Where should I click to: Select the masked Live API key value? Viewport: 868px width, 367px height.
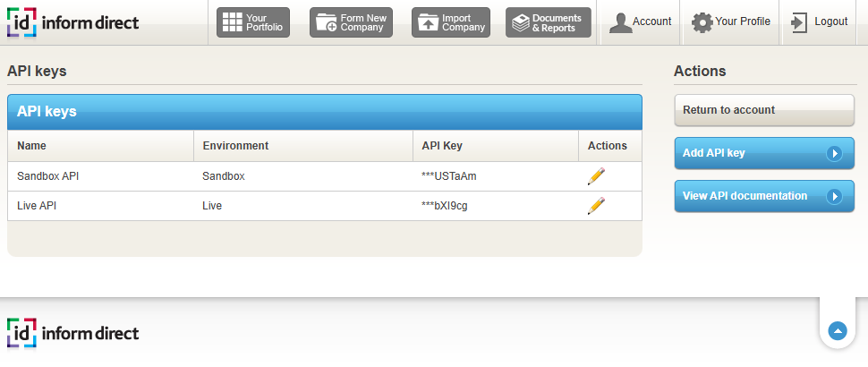pos(444,206)
